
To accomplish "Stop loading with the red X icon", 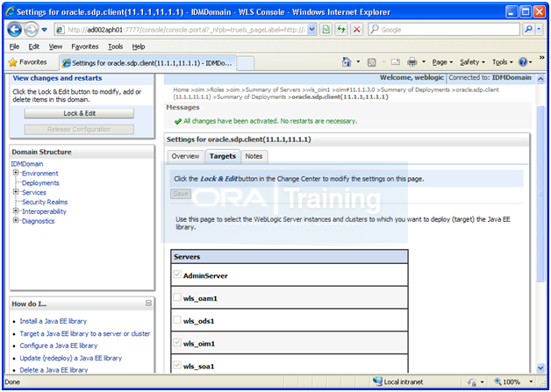I will [357, 30].
